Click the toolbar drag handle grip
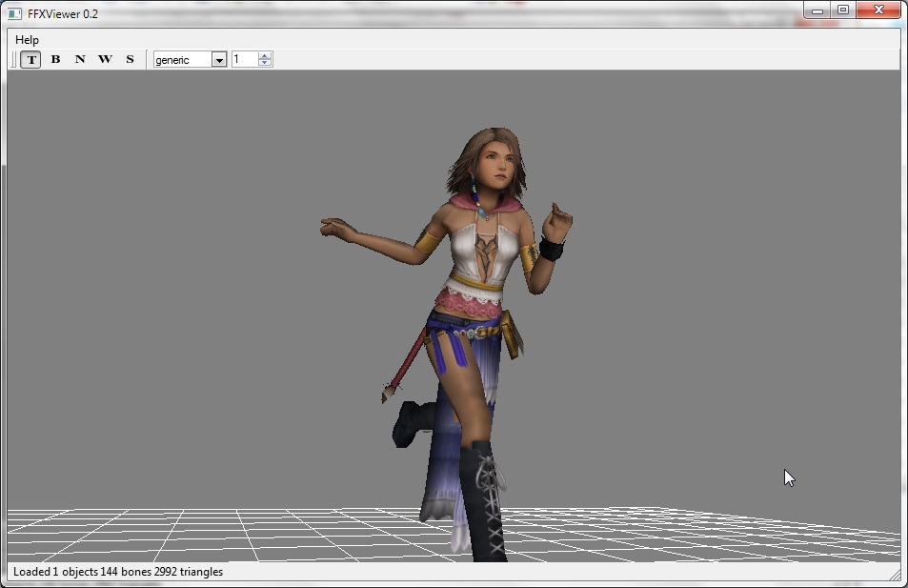Screen dimensions: 908x588 pos(14,60)
